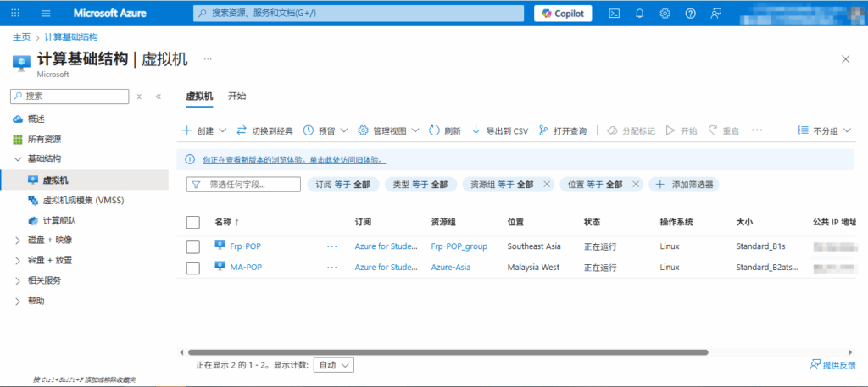This screenshot has width=868, height=387.
Task: Open the Frp-POP row ellipsis menu
Action: click(x=332, y=246)
